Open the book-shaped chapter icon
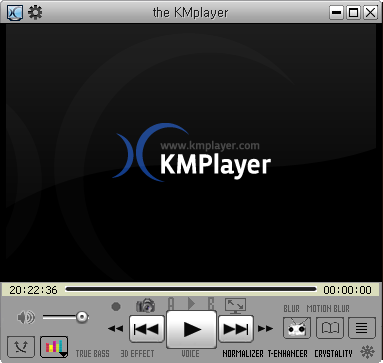The width and height of the screenshot is (383, 363). (330, 328)
